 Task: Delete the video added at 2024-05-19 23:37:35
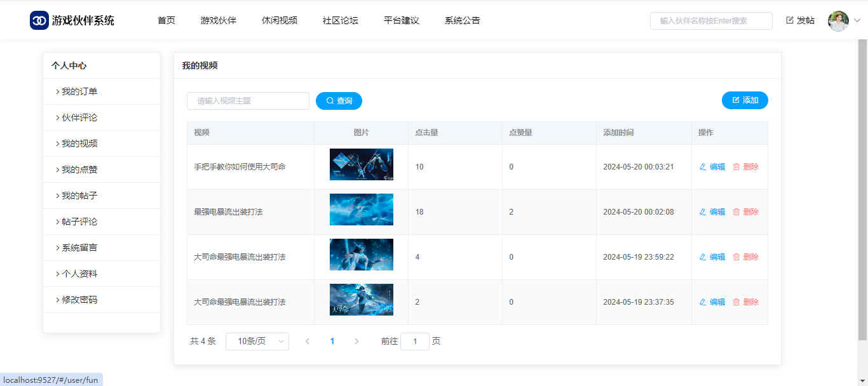tap(745, 302)
